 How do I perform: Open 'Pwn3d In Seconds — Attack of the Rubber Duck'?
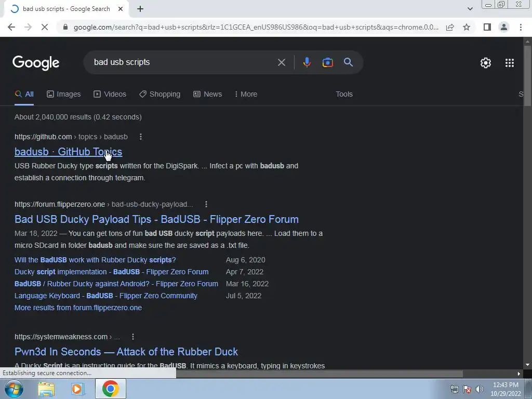click(126, 352)
